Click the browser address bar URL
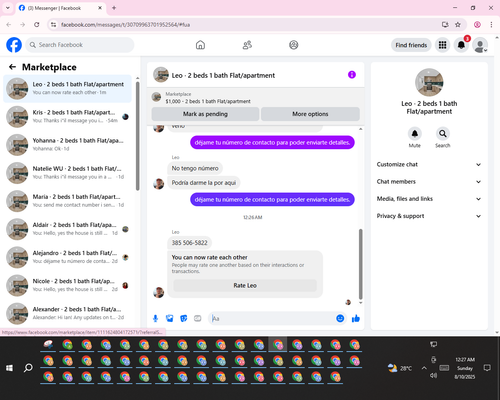The width and height of the screenshot is (500, 400). 125,25
